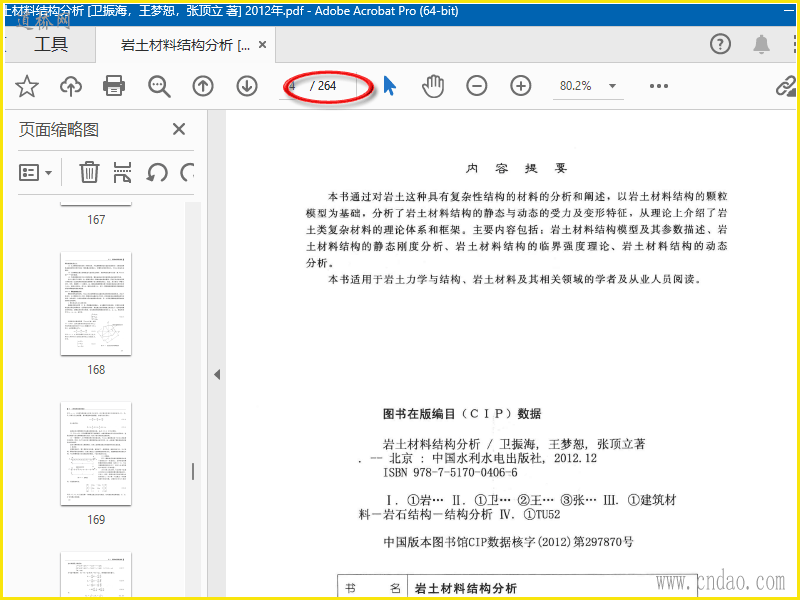Zoom in with the plus button
This screenshot has width=800, height=600.
tap(520, 86)
